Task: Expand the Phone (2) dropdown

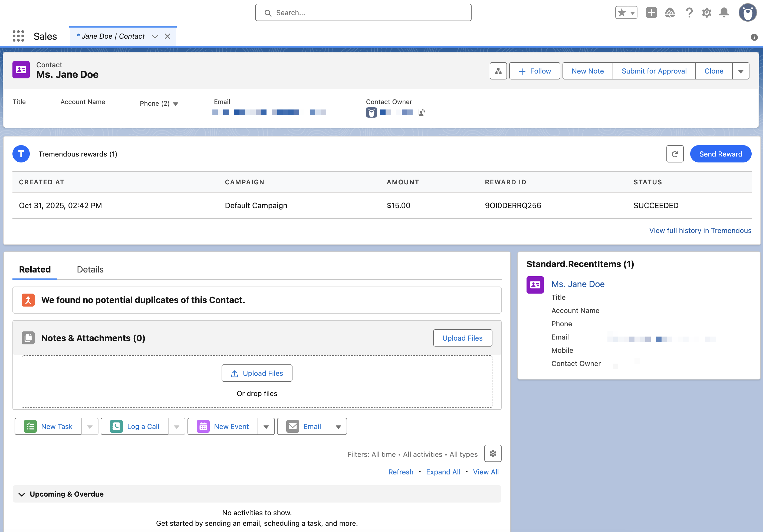Action: tap(176, 104)
